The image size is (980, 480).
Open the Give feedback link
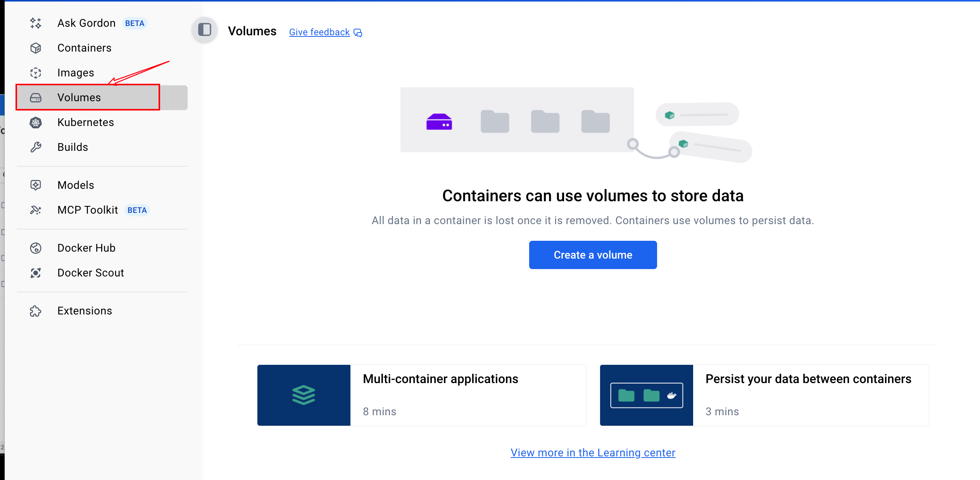tap(319, 32)
